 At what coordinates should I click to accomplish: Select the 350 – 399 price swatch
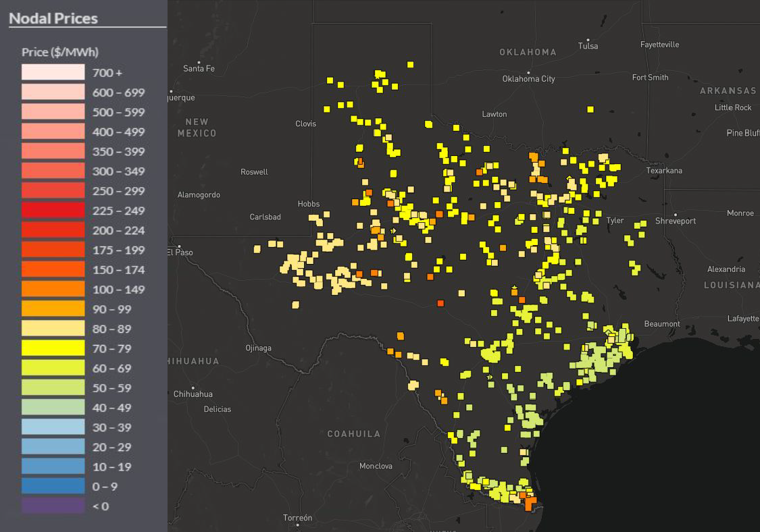pos(53,151)
